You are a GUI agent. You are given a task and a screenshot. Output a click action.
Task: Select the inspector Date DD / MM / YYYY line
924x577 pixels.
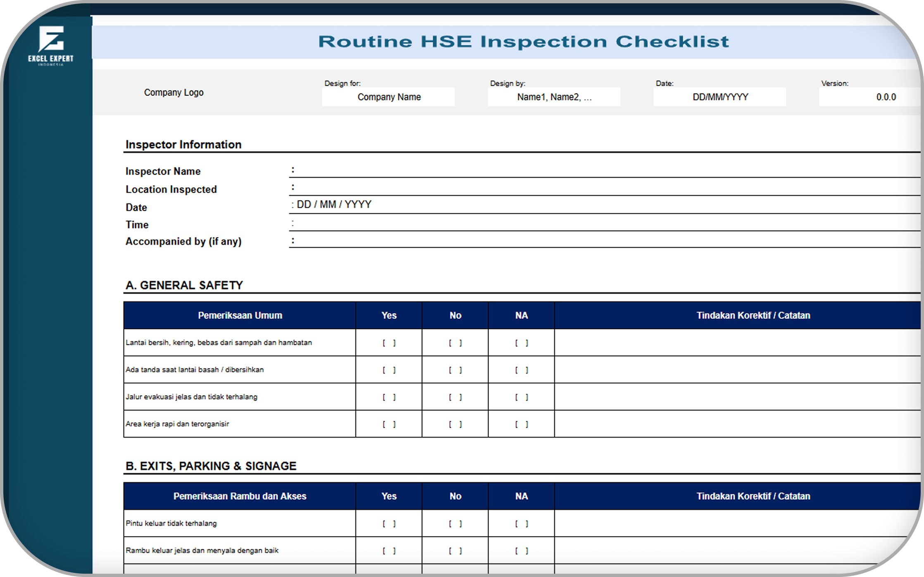tap(579, 205)
